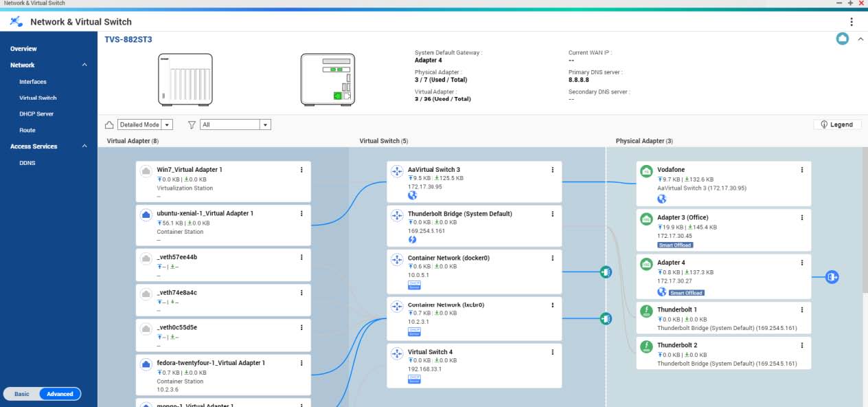Click the IP address 172.17.30.45
The width and height of the screenshot is (868, 407).
pos(674,236)
